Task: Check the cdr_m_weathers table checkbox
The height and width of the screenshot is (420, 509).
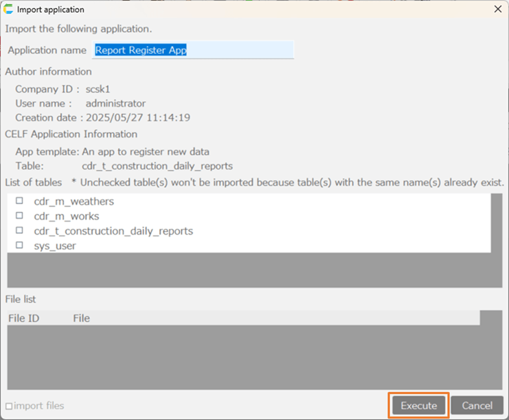Action: point(19,201)
